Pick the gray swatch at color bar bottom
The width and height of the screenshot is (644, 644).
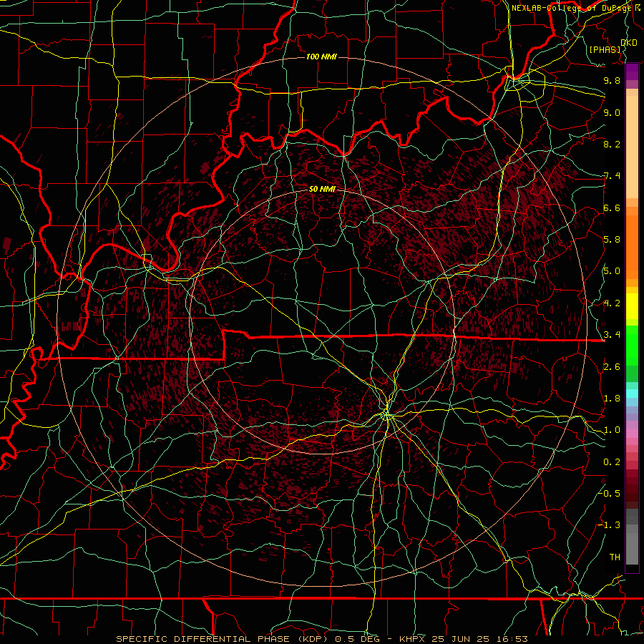(632, 548)
